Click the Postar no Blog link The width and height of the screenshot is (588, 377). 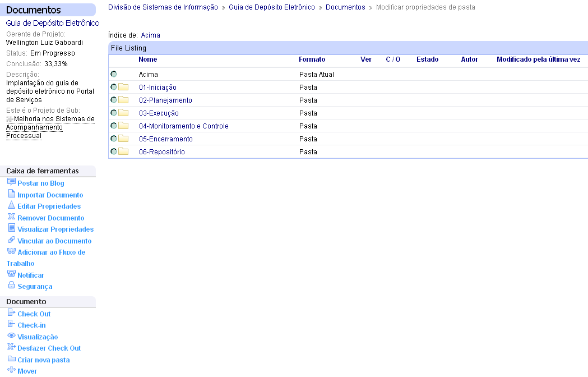click(x=41, y=183)
